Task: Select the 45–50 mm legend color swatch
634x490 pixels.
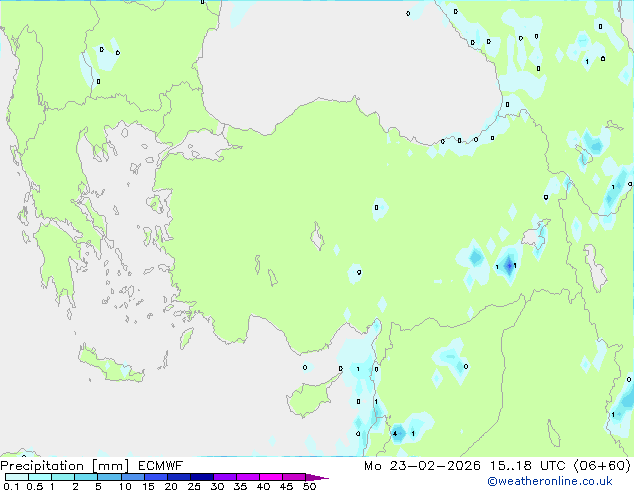Action: coord(294,477)
